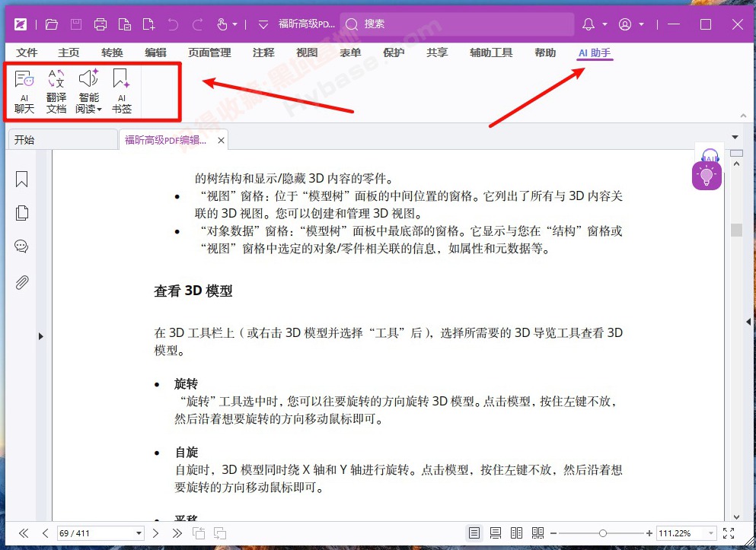This screenshot has width=756, height=550.
Task: Undo the last action
Action: pos(173,24)
